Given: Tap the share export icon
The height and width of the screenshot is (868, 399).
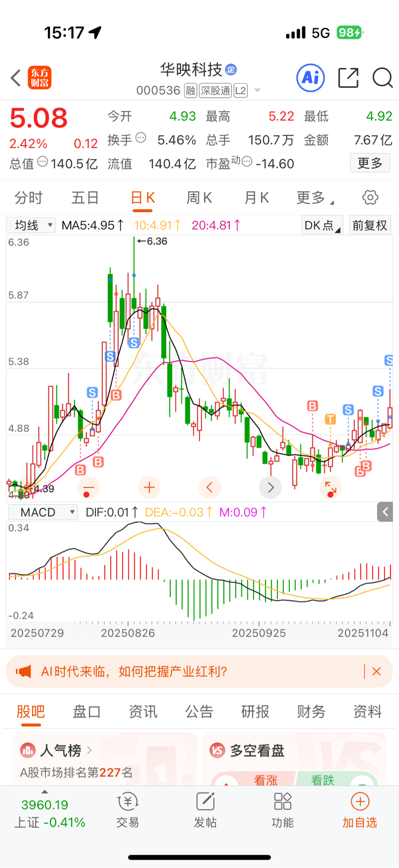Looking at the screenshot, I should 348,78.
